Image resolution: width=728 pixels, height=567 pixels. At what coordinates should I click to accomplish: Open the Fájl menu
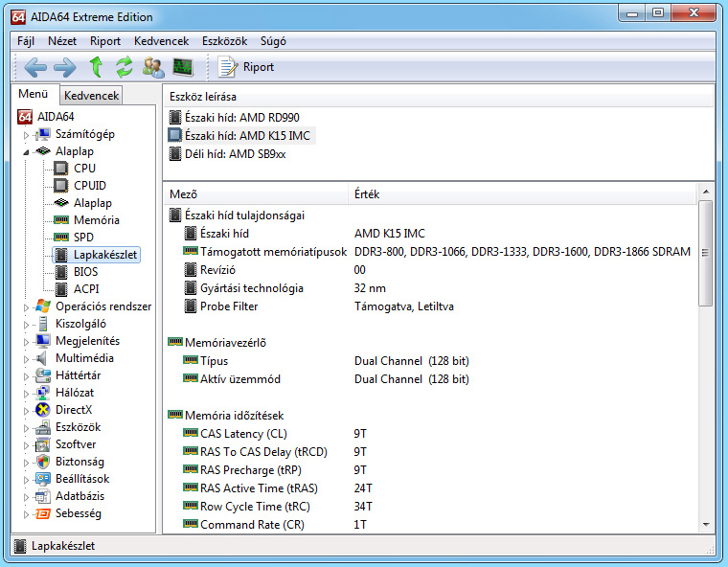click(26, 41)
